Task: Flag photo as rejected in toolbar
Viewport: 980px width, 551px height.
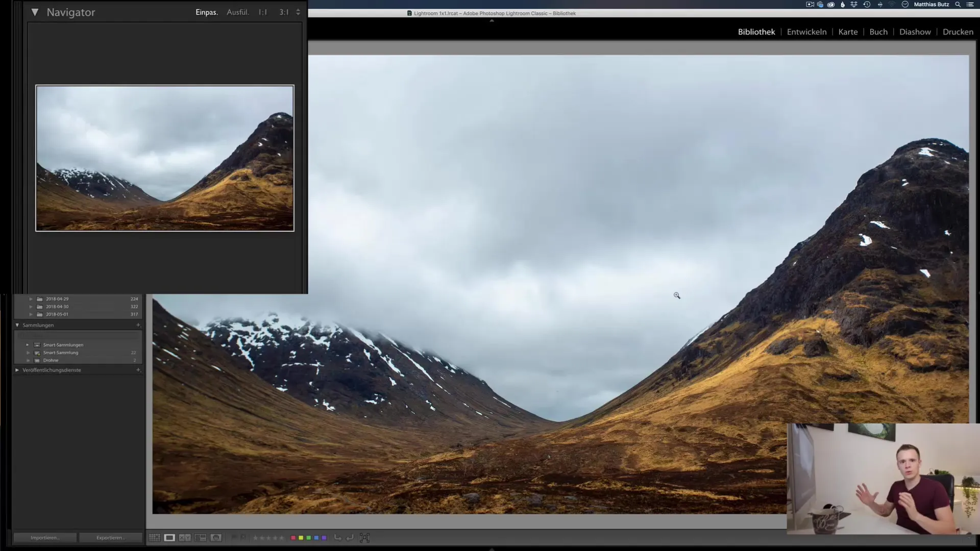Action: [x=243, y=537]
